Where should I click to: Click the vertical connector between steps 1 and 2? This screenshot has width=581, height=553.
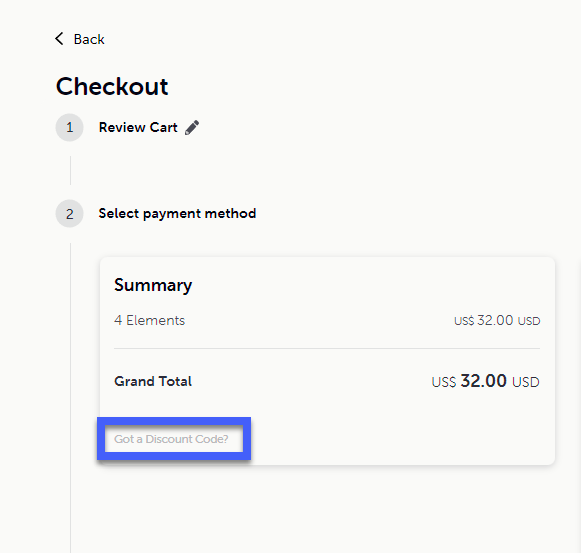pos(70,170)
